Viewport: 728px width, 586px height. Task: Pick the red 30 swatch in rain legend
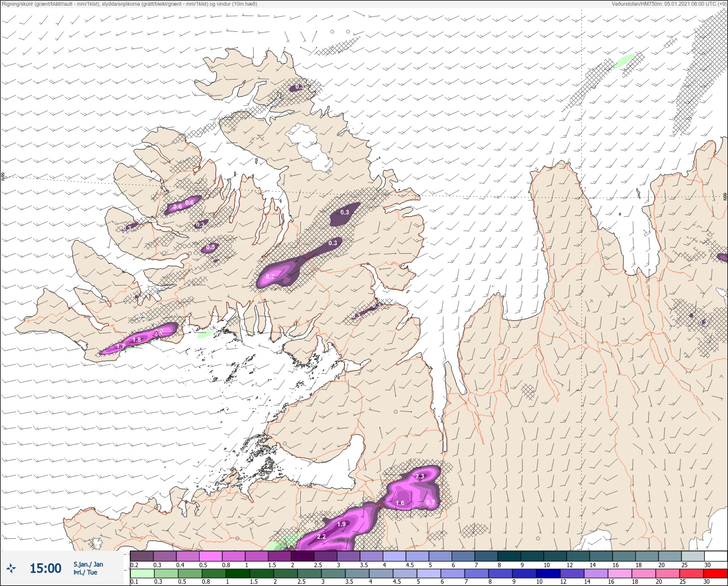[715, 573]
